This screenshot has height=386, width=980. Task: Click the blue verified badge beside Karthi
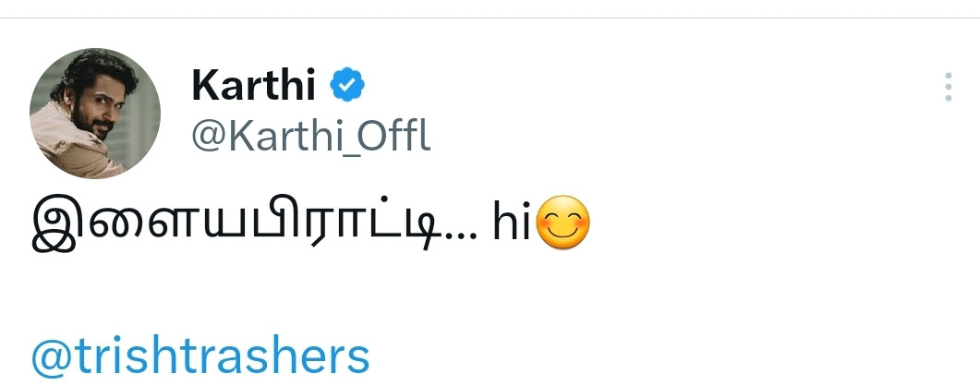(x=348, y=86)
